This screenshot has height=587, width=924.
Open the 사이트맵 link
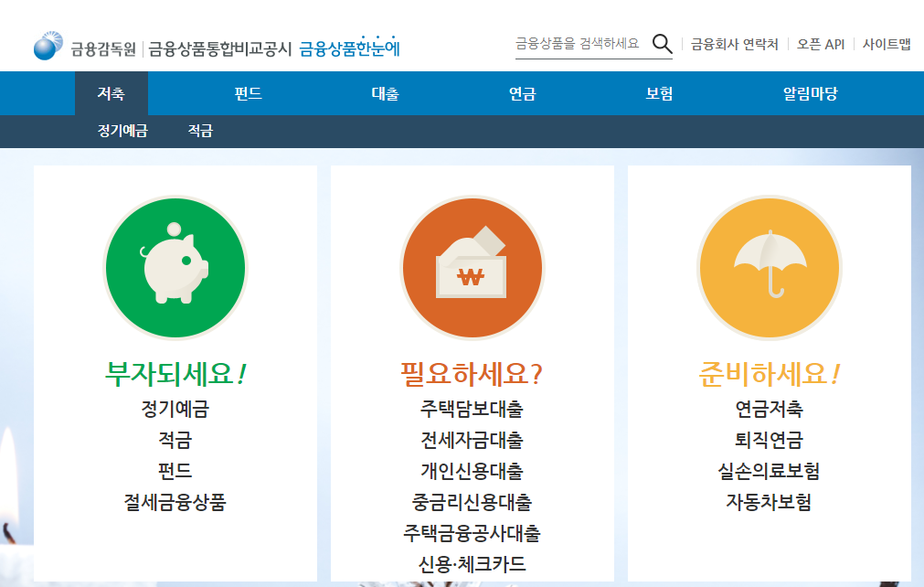click(887, 44)
